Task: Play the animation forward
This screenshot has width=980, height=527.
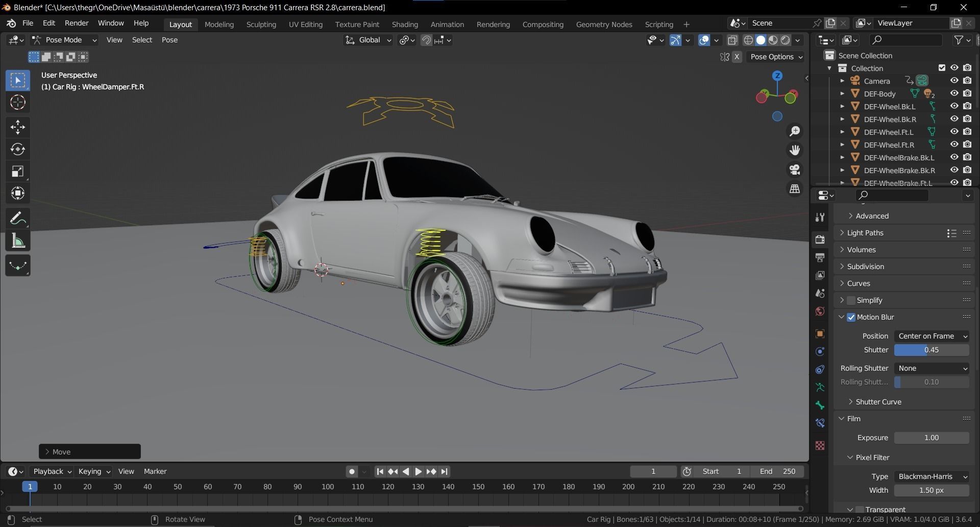Action: [418, 472]
